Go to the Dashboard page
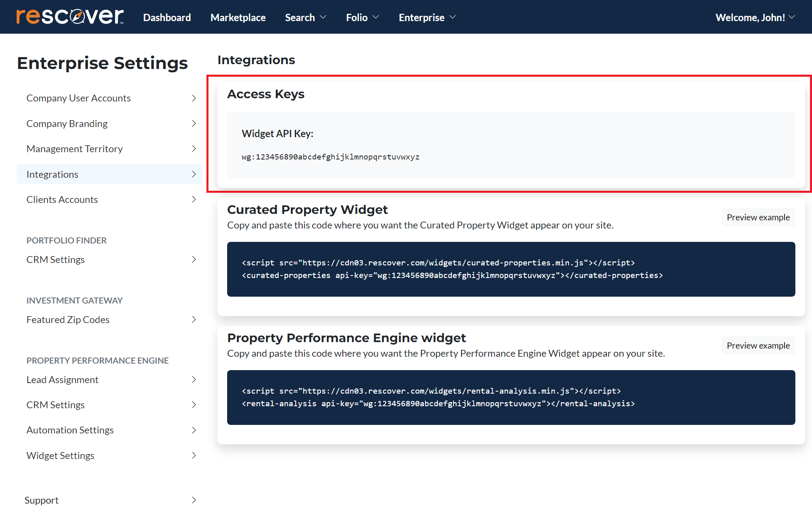 [x=167, y=17]
